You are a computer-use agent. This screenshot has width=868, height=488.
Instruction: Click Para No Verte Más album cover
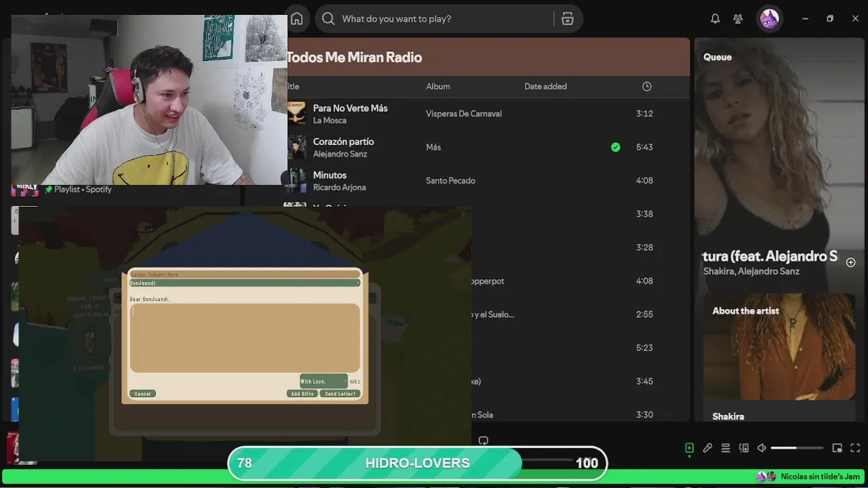pyautogui.click(x=296, y=113)
